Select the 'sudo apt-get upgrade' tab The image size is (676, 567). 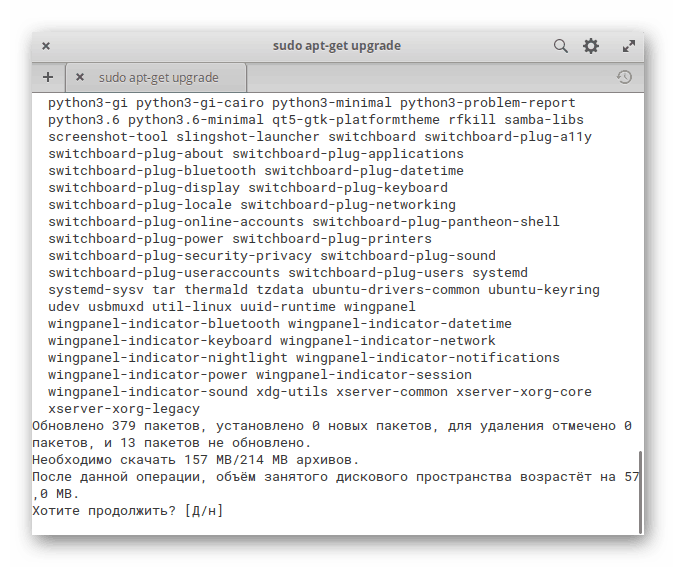[x=158, y=77]
